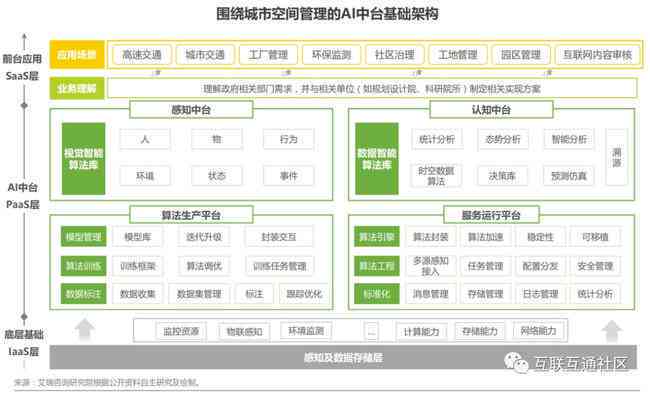This screenshot has height=393, width=650.
Task: Click the 环境 box in 感知中台
Action: point(145,176)
